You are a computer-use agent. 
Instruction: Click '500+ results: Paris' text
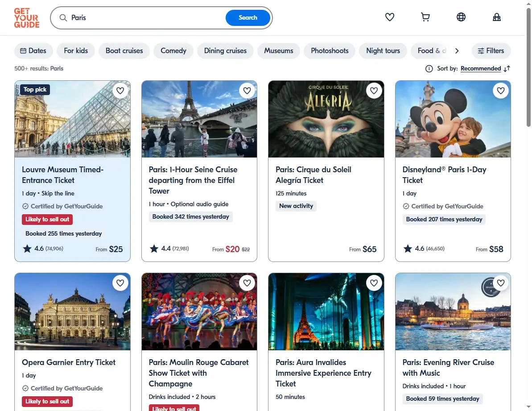(x=39, y=69)
